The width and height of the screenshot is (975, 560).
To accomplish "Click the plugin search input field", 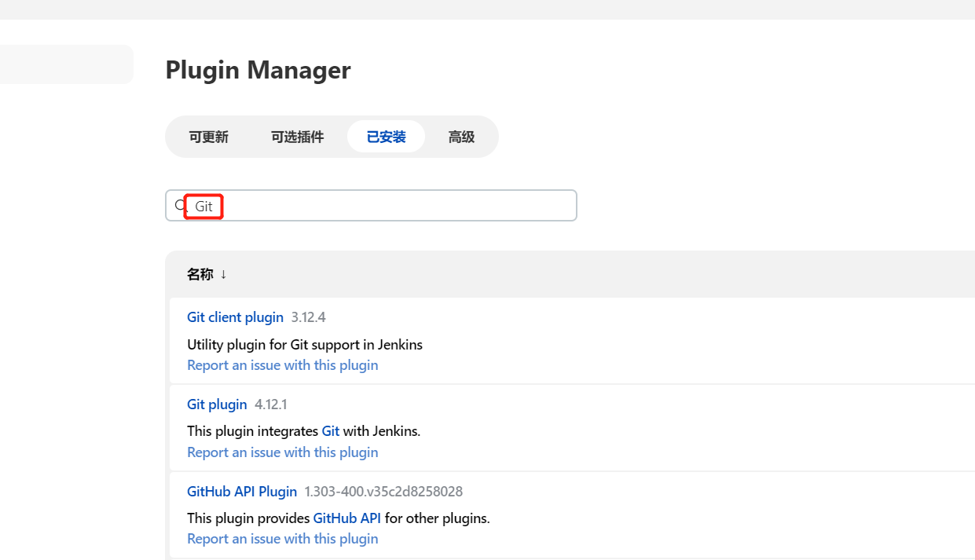I will point(371,205).
